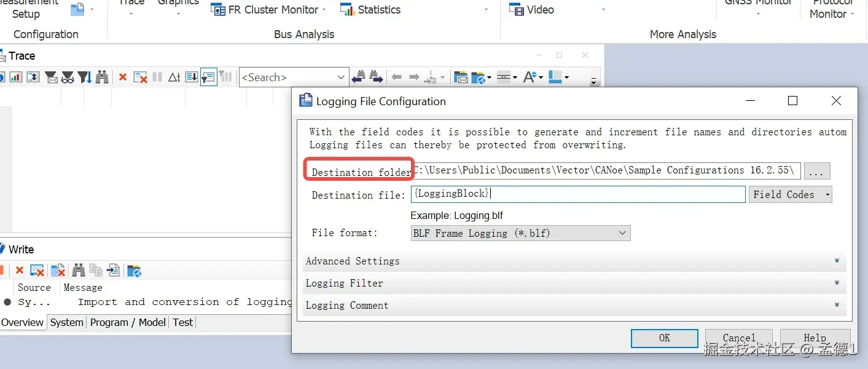Click the window with red X icon in Trace toolbar
This screenshot has width=868, height=369.
pos(141,77)
